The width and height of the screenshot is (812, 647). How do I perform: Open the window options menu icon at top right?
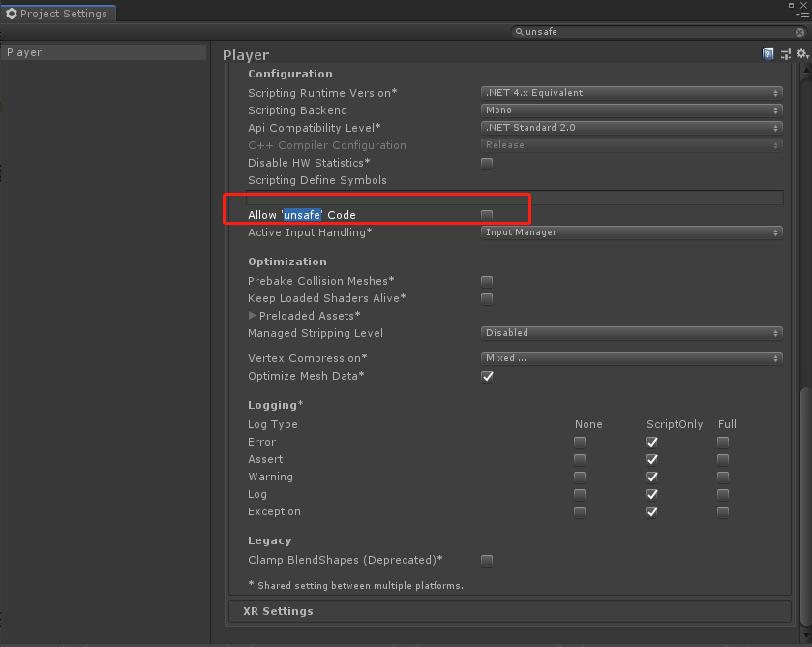(802, 15)
